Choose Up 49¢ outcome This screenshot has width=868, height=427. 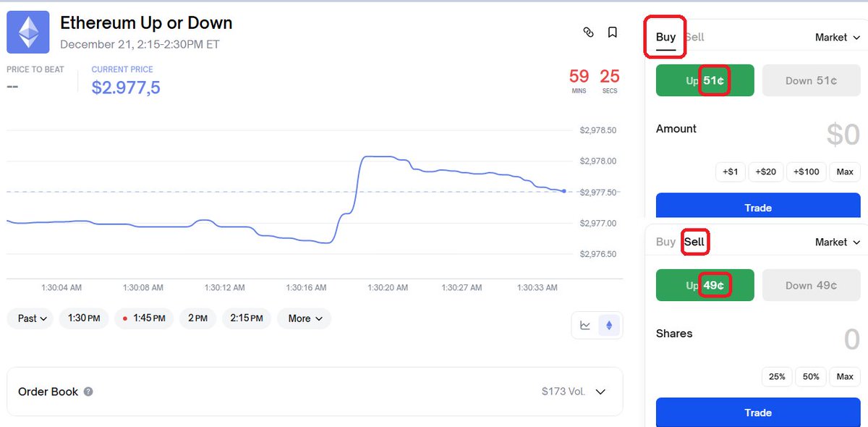[x=705, y=285]
